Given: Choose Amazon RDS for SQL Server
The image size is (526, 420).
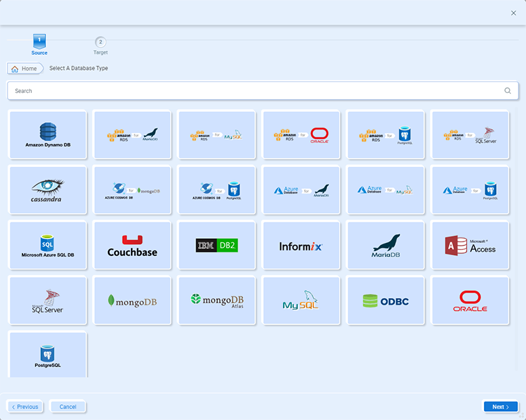Looking at the screenshot, I should tap(470, 135).
